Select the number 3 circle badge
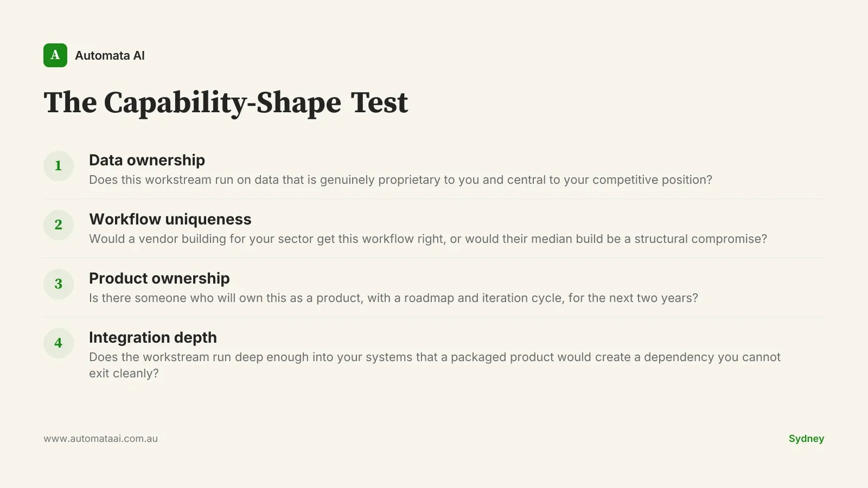 [59, 284]
